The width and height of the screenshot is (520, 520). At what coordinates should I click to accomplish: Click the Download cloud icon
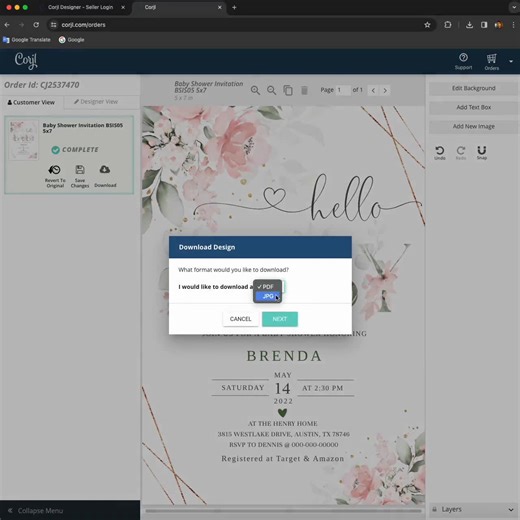point(105,169)
